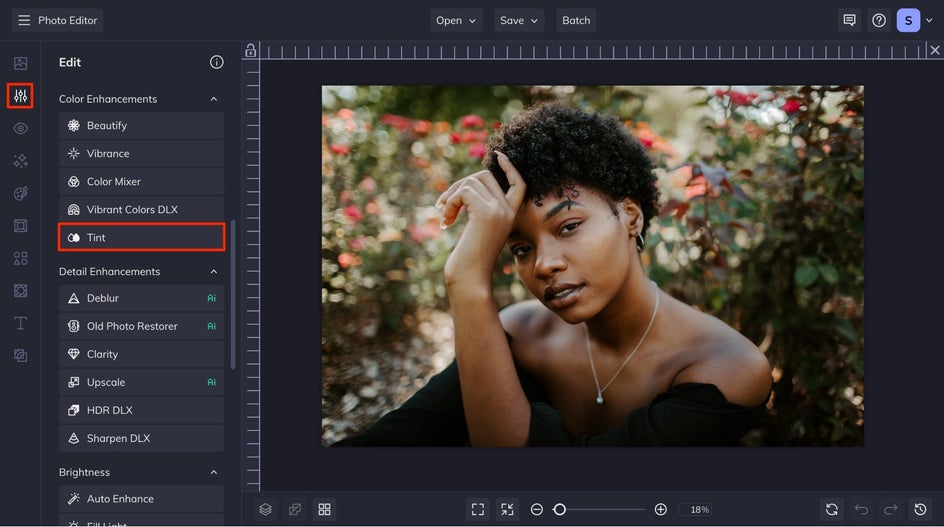This screenshot has height=527, width=944.
Task: Open the history clock icon
Action: 921,510
